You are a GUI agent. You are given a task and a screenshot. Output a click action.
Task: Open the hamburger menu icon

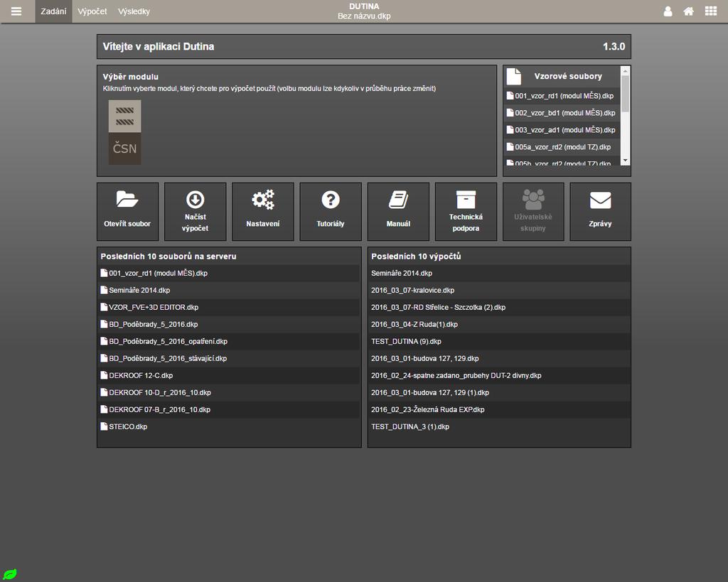tap(16, 11)
